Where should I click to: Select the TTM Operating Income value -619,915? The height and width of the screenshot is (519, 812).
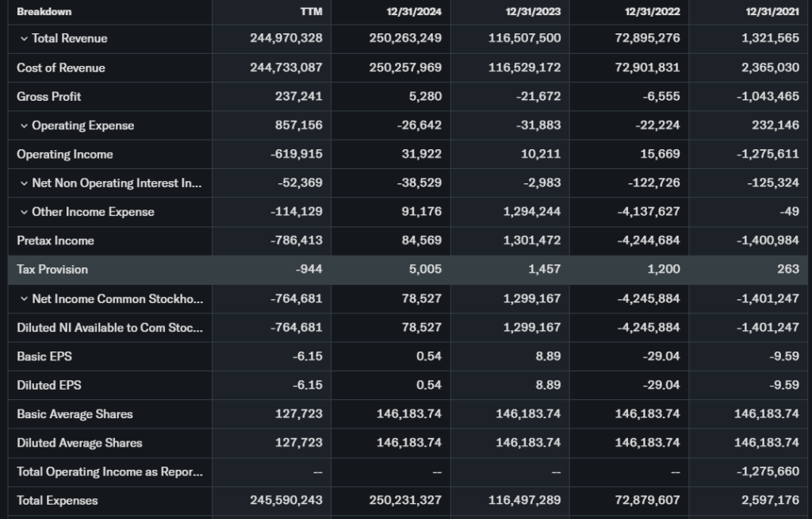[301, 155]
